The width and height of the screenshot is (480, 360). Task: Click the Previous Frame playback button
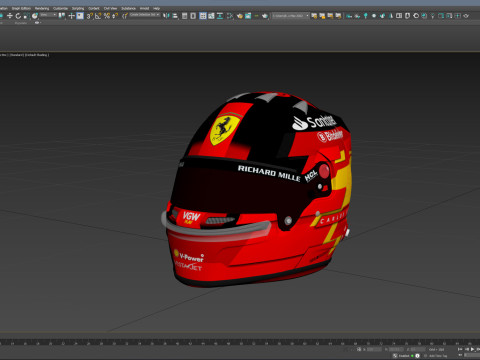pyautogui.click(x=467, y=349)
